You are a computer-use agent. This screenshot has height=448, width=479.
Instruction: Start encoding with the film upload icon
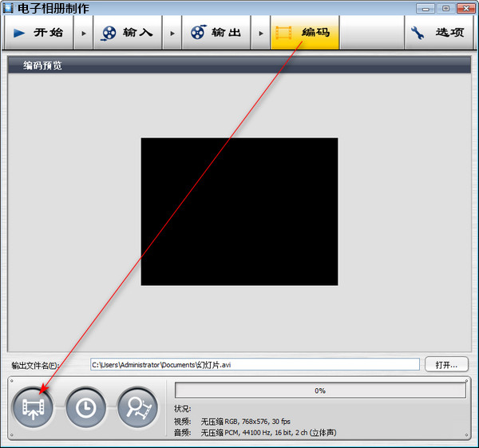[x=33, y=407]
